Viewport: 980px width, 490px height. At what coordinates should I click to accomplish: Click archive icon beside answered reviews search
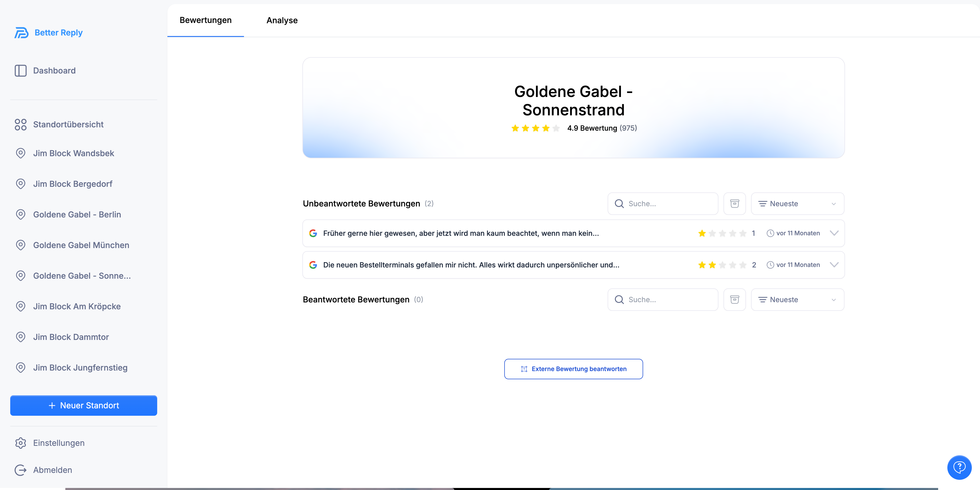point(734,299)
